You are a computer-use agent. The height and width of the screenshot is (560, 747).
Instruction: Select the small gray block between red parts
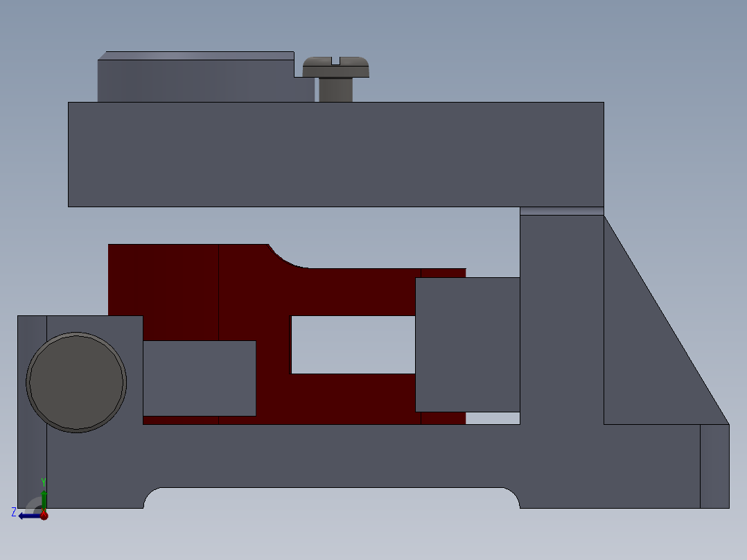tap(201, 378)
